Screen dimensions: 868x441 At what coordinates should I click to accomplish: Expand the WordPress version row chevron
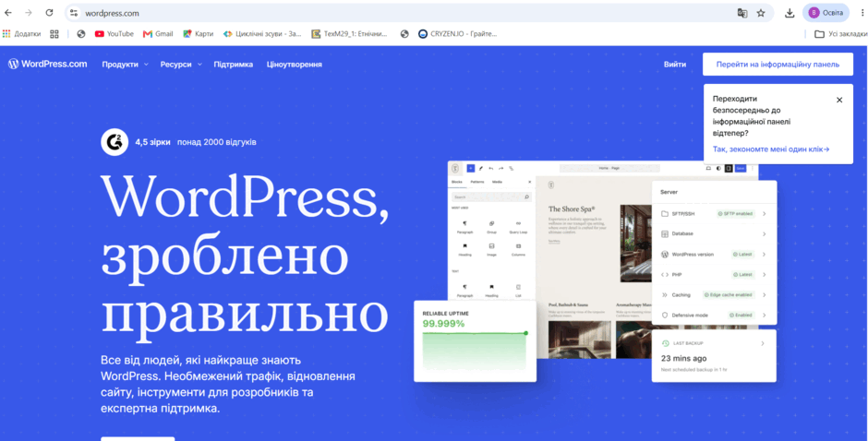tap(764, 255)
